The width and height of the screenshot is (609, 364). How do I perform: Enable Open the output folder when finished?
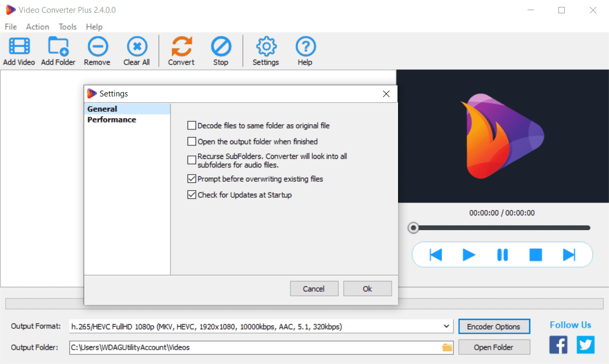click(191, 141)
